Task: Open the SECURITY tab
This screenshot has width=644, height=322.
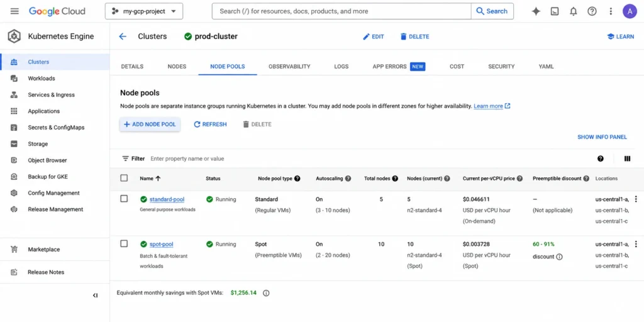Action: (501, 67)
